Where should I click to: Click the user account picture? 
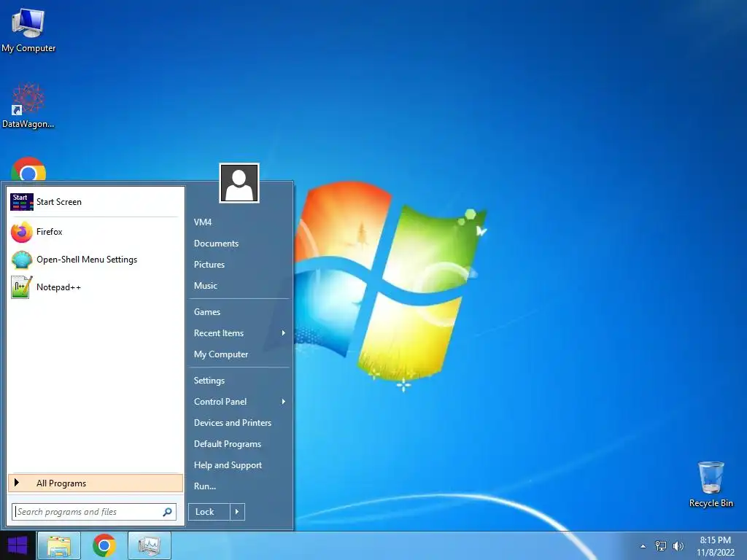click(x=239, y=183)
